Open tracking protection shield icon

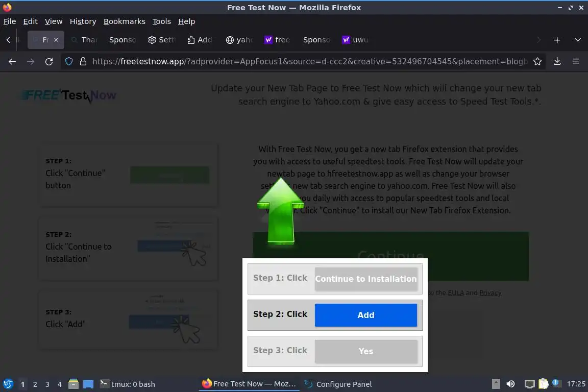69,62
